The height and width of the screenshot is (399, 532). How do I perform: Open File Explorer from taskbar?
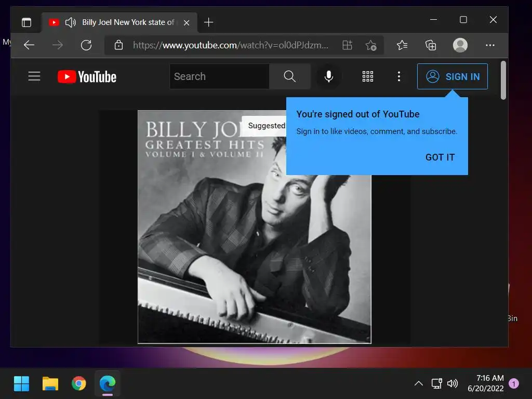tap(50, 383)
